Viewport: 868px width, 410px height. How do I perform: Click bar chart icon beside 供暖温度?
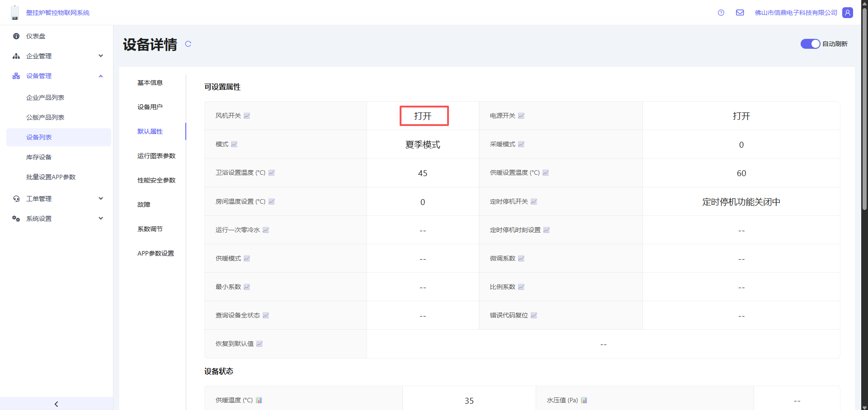point(259,400)
